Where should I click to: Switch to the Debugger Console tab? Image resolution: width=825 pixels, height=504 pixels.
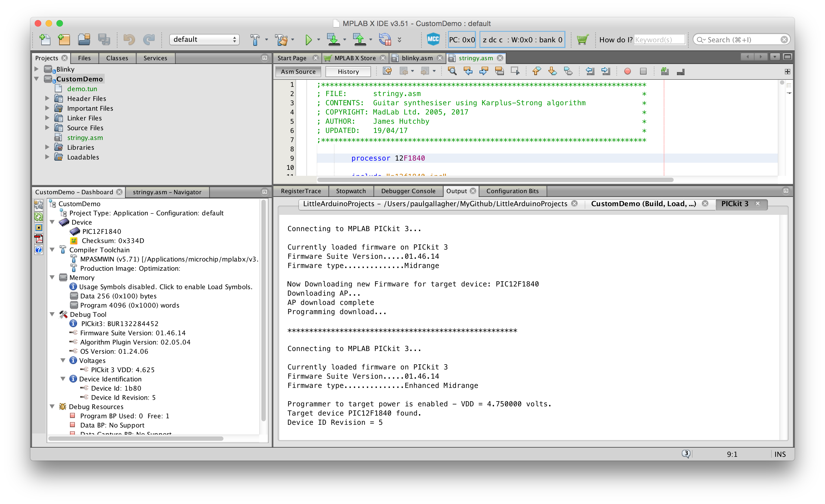[x=408, y=191]
